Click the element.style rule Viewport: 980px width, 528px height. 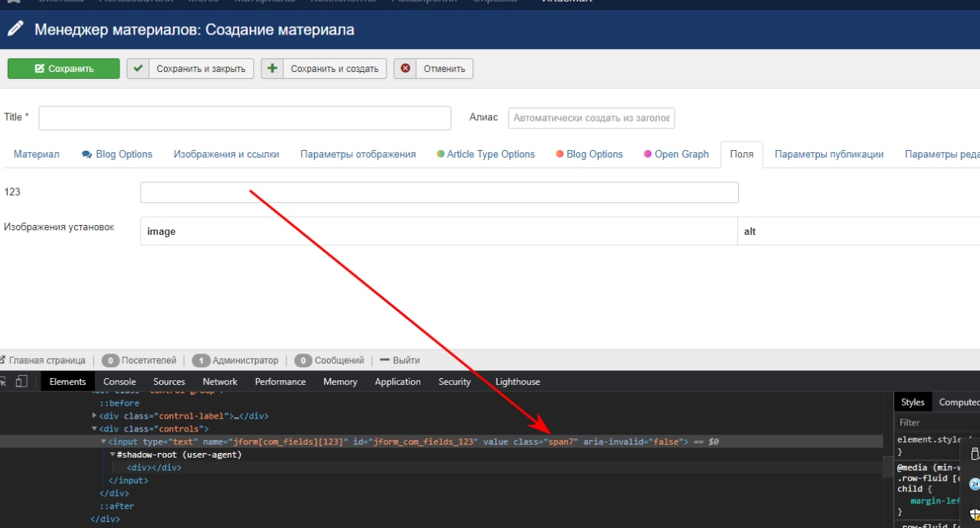coord(930,440)
